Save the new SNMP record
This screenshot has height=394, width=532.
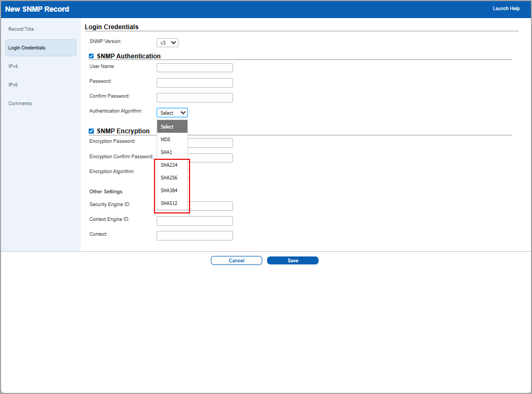(293, 260)
